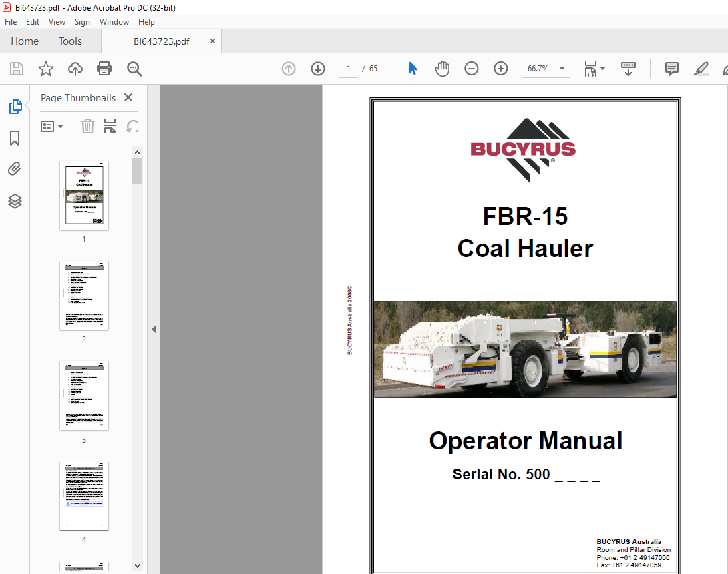Open Page Thumbnails sidebar icon
This screenshot has width=728, height=574.
point(15,107)
